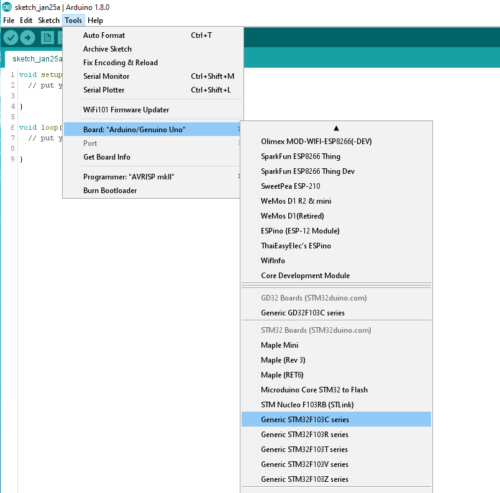This screenshot has height=493, width=500.
Task: Select Generic GD32F103C series board
Action: tap(336, 313)
